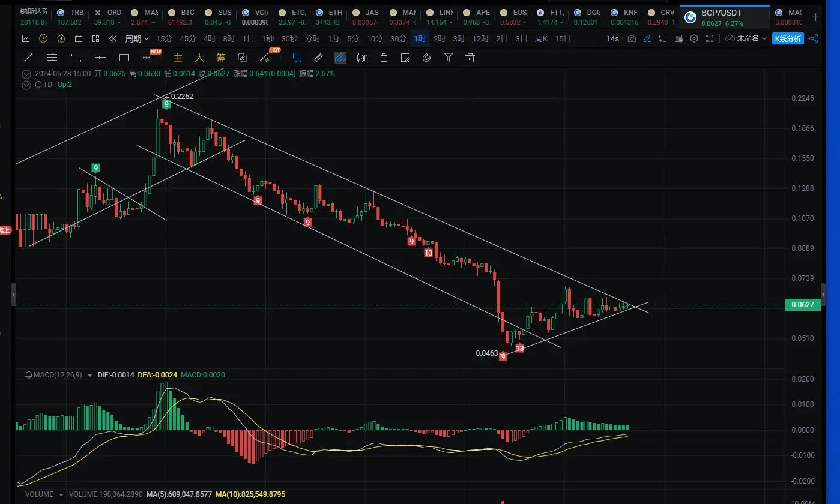Click the gold lightning pentagon icon
The image size is (840, 504).
pyautogui.click(x=61, y=38)
